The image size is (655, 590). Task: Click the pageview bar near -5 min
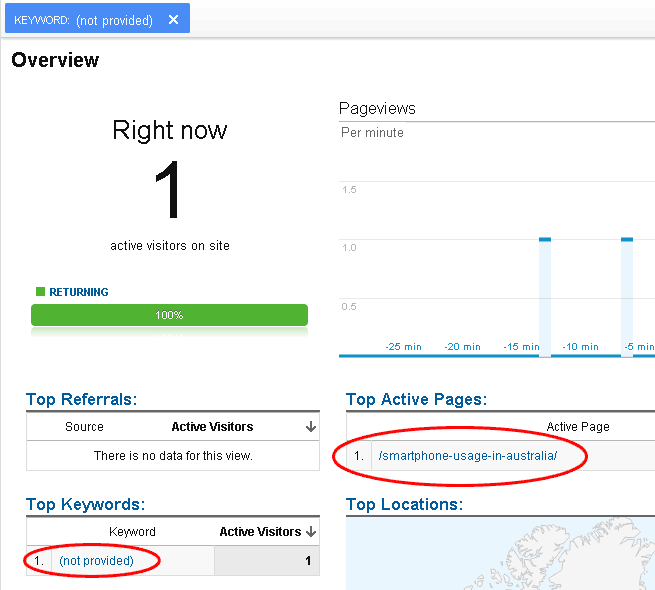[x=627, y=297]
